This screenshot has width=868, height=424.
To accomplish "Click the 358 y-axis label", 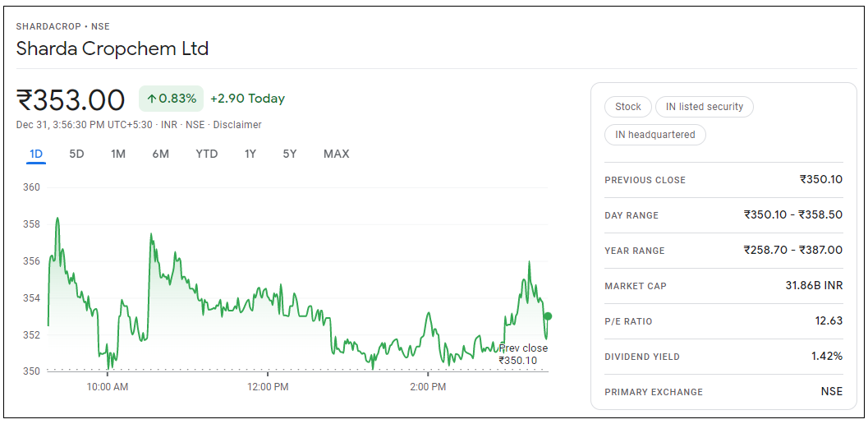I will click(32, 224).
